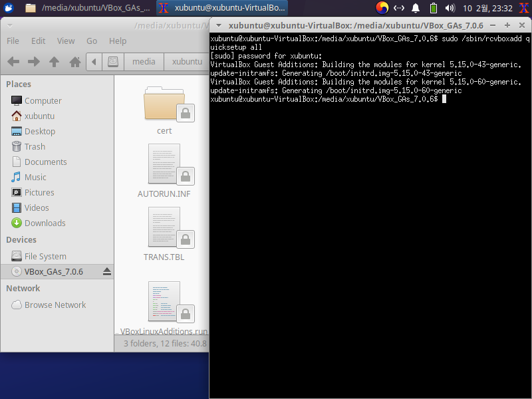Click the input method tray icon
Viewport: 532px width, 399px height.
(x=382, y=8)
